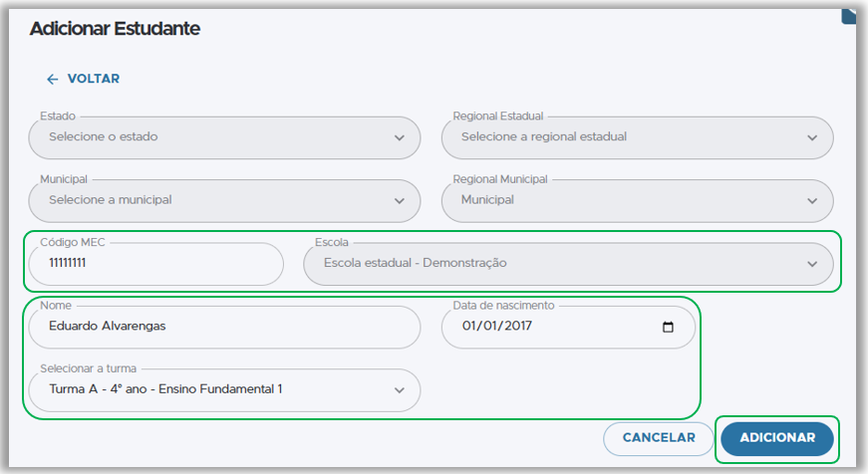Click the ADICIONAR button

point(777,438)
